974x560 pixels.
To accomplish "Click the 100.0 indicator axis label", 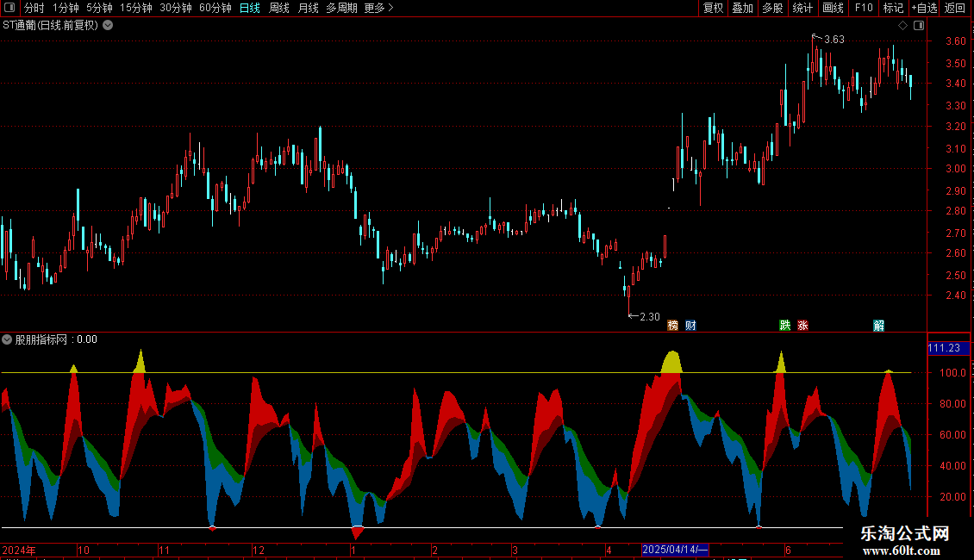I will coord(952,372).
